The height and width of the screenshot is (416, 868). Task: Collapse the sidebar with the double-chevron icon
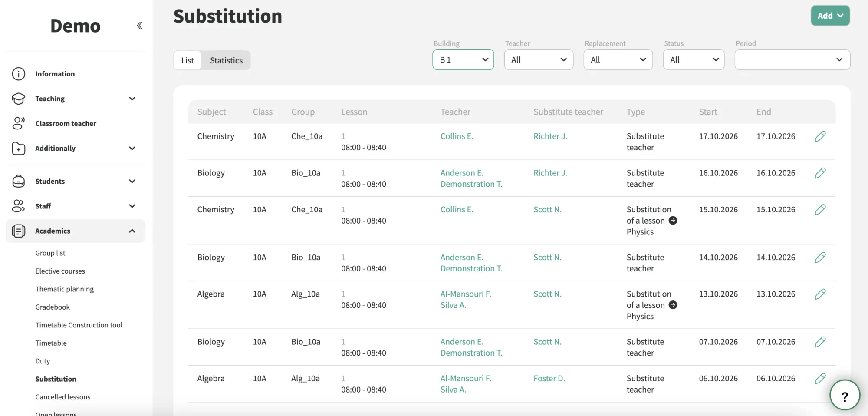click(x=139, y=26)
